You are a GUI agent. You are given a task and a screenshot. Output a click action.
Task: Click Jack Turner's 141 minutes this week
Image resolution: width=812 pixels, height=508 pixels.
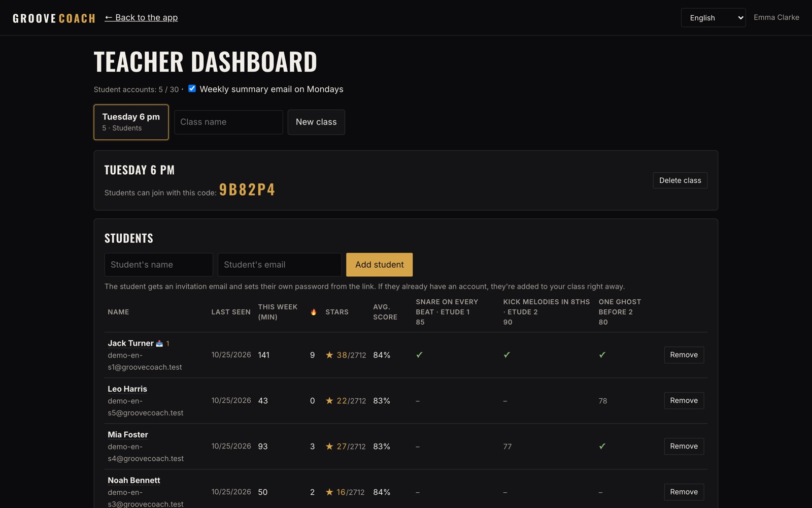click(264, 355)
